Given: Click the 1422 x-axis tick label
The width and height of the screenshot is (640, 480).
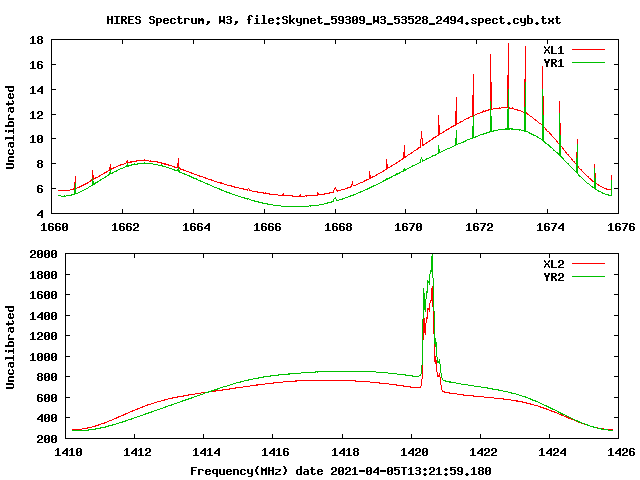Looking at the screenshot, I should [x=483, y=452].
